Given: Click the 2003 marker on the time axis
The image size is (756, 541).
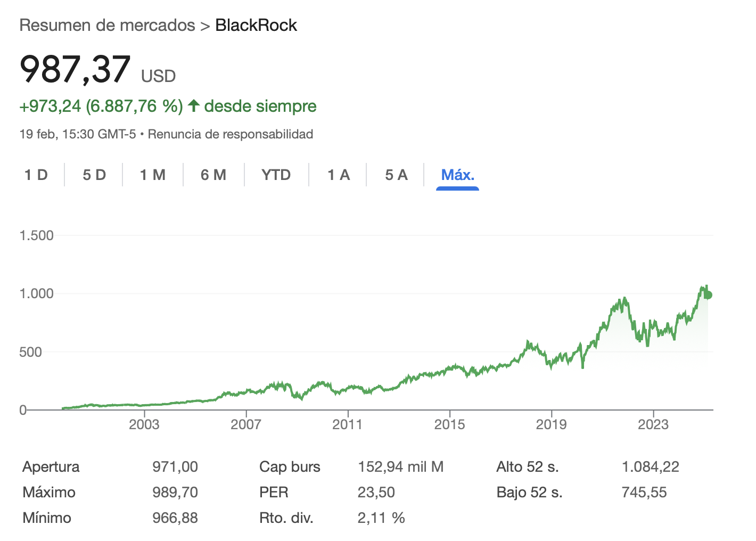Looking at the screenshot, I should [144, 424].
